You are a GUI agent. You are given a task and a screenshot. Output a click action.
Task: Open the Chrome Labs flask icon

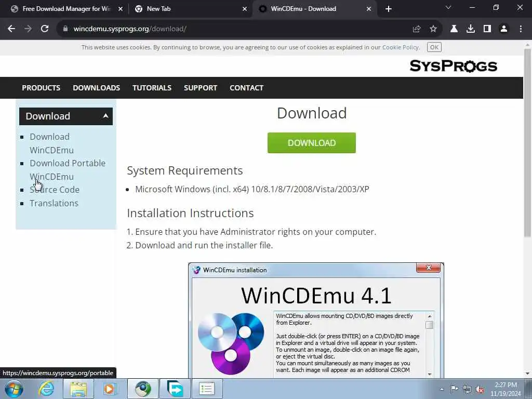click(x=454, y=29)
